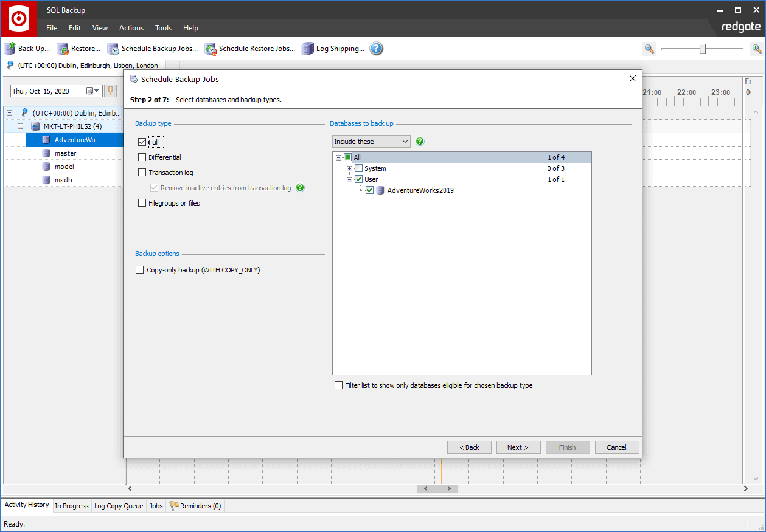The height and width of the screenshot is (532, 766).
Task: Adjust the timeline zoom slider
Action: click(x=703, y=49)
